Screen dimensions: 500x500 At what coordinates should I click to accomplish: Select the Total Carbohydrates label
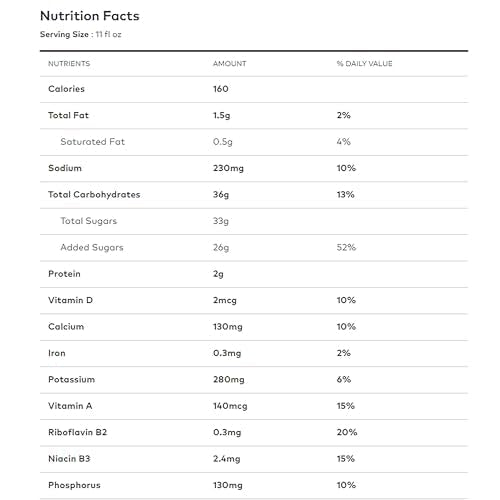[94, 194]
